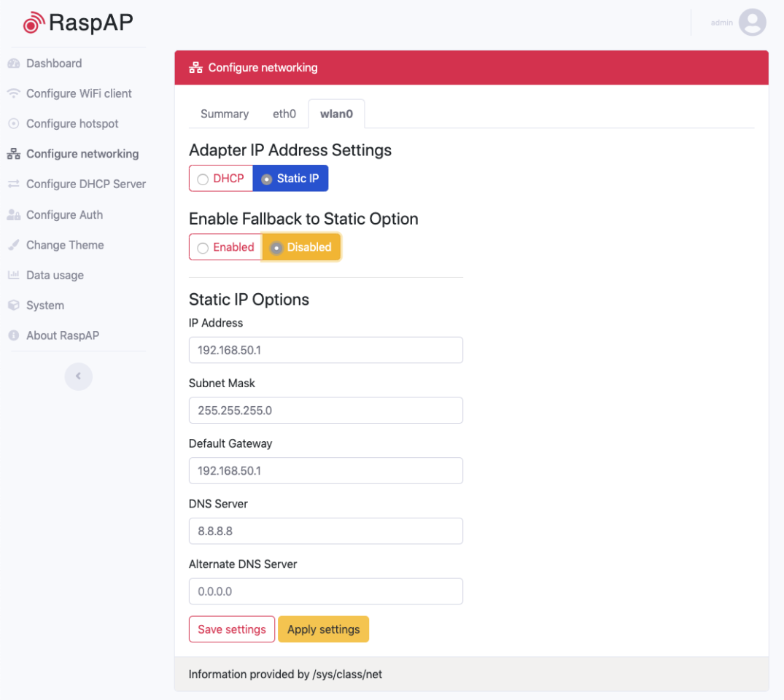
Task: Set fallback to Disabled
Action: tap(301, 247)
